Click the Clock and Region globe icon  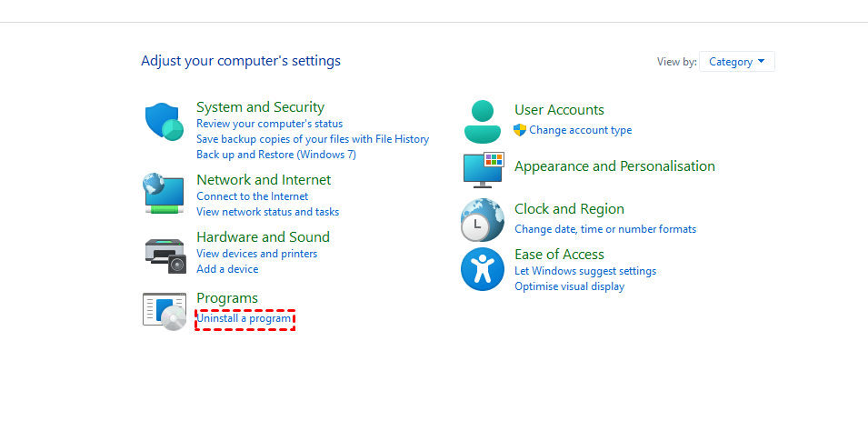482,219
